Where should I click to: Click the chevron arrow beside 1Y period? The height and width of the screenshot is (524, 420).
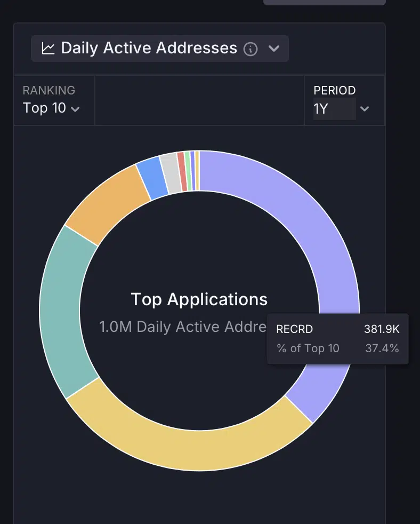(x=365, y=109)
